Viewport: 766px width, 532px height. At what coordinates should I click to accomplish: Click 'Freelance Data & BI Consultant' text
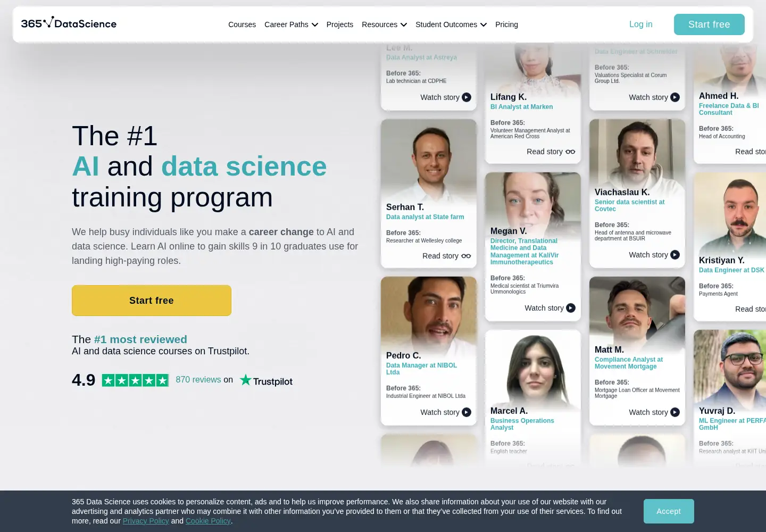(729, 109)
